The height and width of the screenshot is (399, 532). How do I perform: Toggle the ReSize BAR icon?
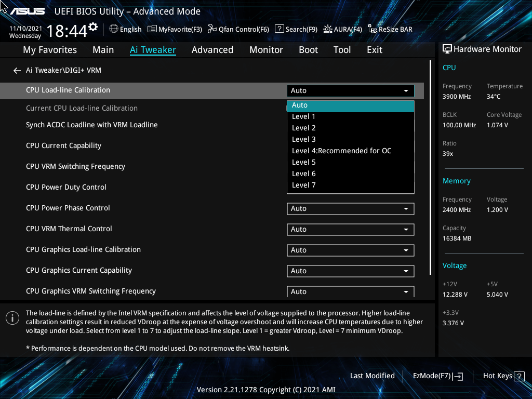click(x=373, y=29)
